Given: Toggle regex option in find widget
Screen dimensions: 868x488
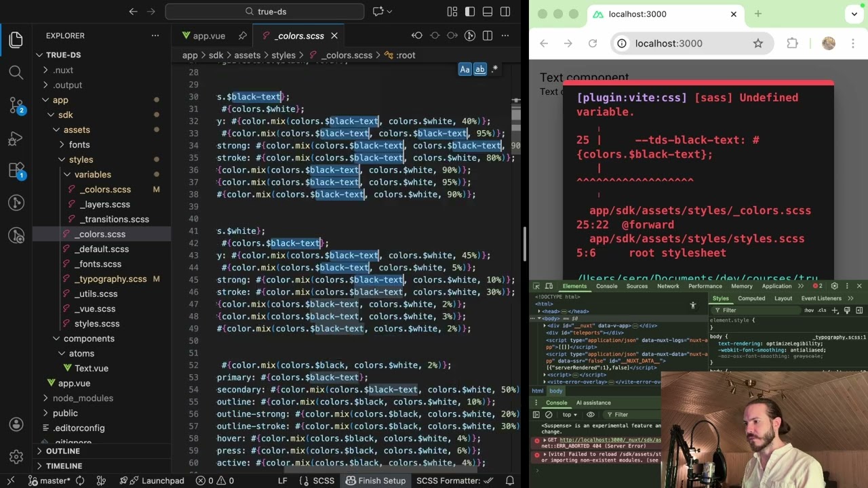Looking at the screenshot, I should click(x=495, y=69).
